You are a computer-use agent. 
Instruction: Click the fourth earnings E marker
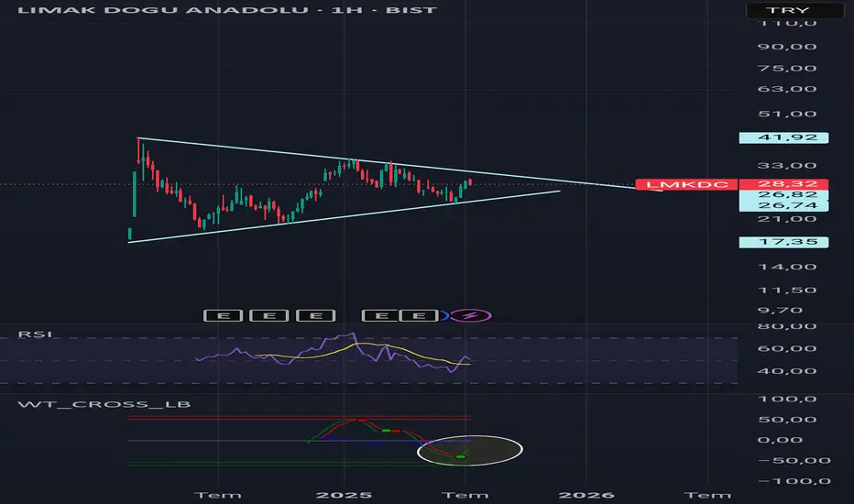tap(381, 315)
